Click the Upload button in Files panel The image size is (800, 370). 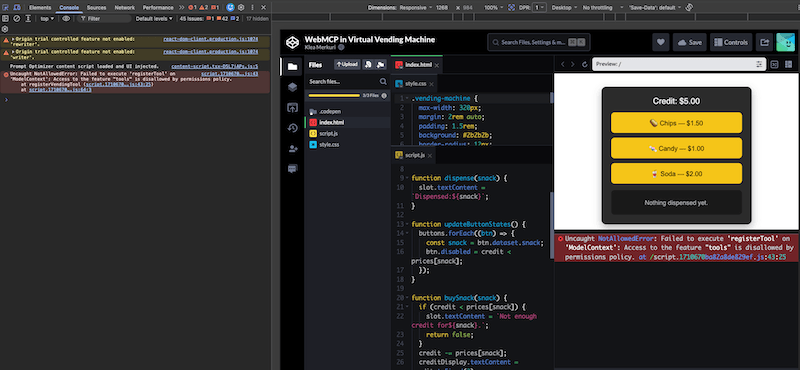[347, 65]
